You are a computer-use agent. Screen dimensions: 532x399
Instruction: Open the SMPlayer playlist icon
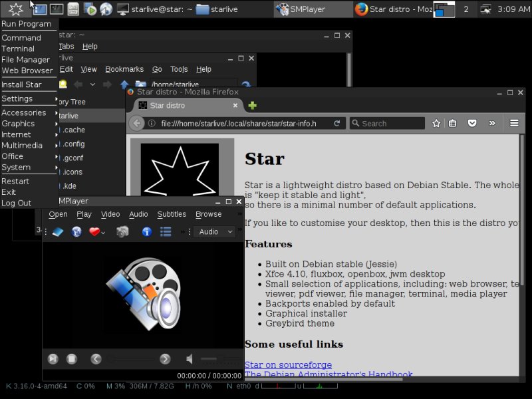(x=164, y=231)
